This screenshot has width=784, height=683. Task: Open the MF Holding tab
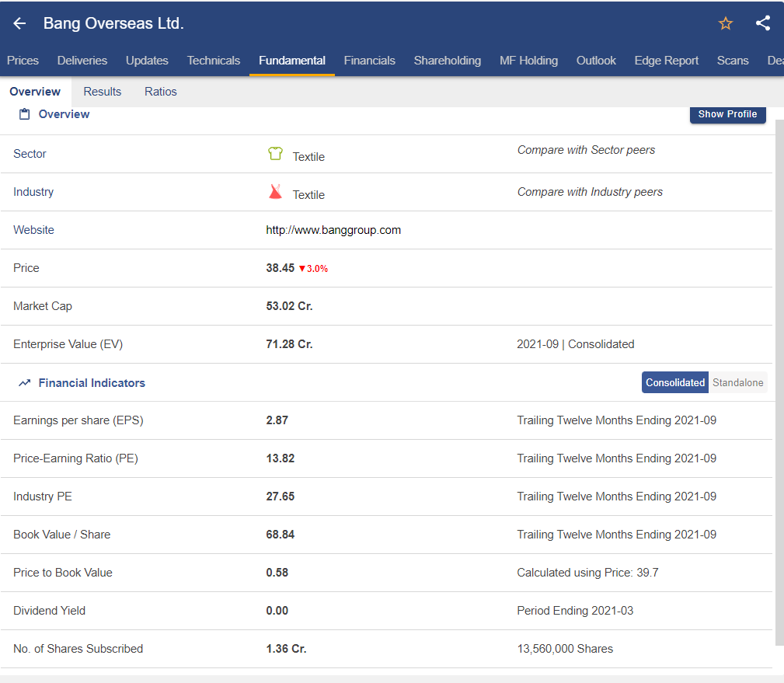(528, 61)
